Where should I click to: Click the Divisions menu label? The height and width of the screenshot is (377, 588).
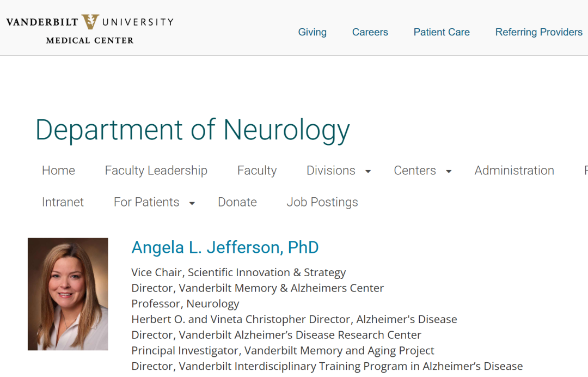330,171
